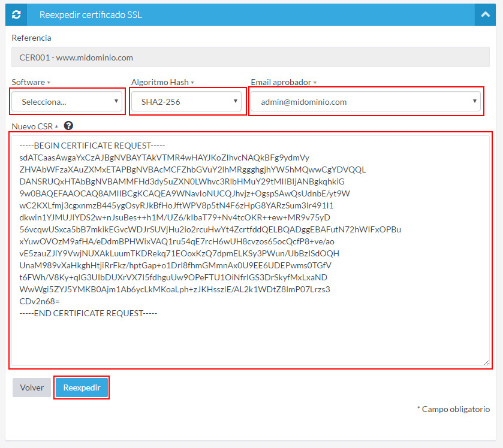This screenshot has width=503, height=448.
Task: Click the Nuevo CSR label
Action: pyautogui.click(x=33, y=126)
